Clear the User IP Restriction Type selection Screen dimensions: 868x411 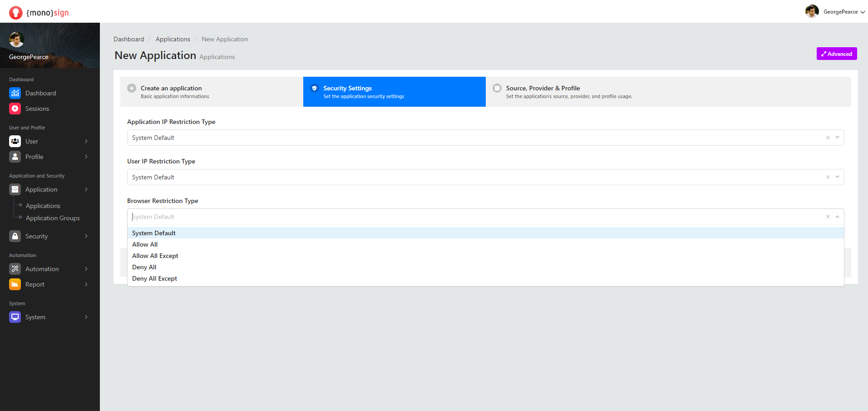828,177
